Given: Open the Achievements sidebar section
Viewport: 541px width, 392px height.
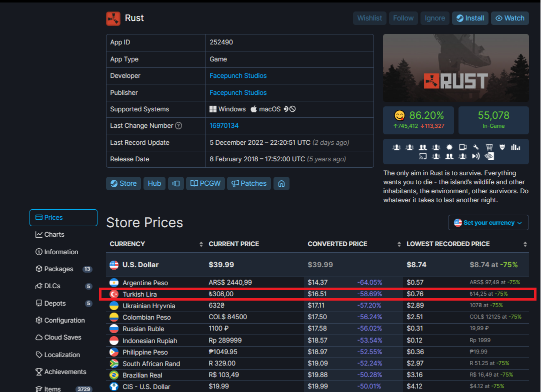Looking at the screenshot, I should tap(65, 372).
